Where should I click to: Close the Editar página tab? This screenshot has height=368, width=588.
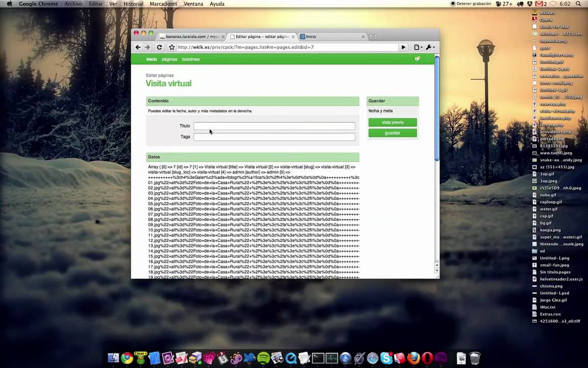(293, 37)
